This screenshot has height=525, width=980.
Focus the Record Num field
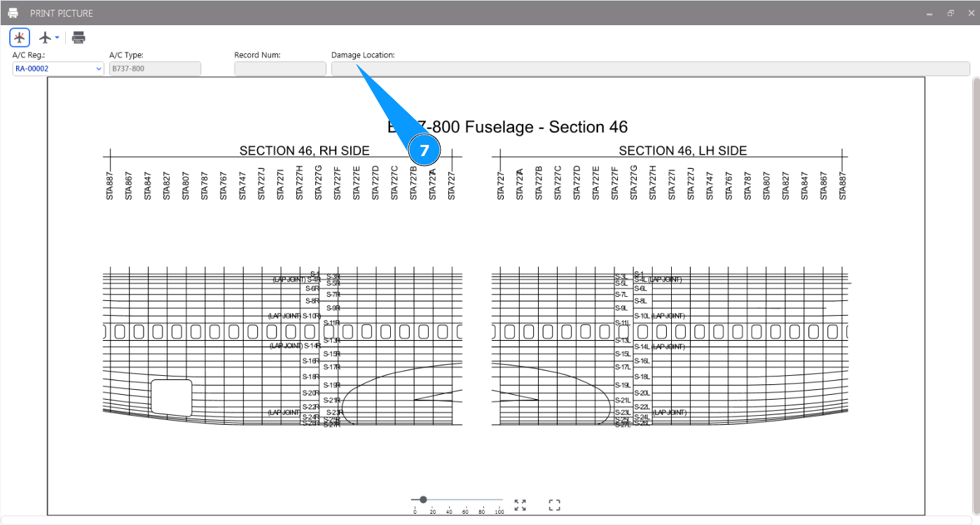click(280, 69)
